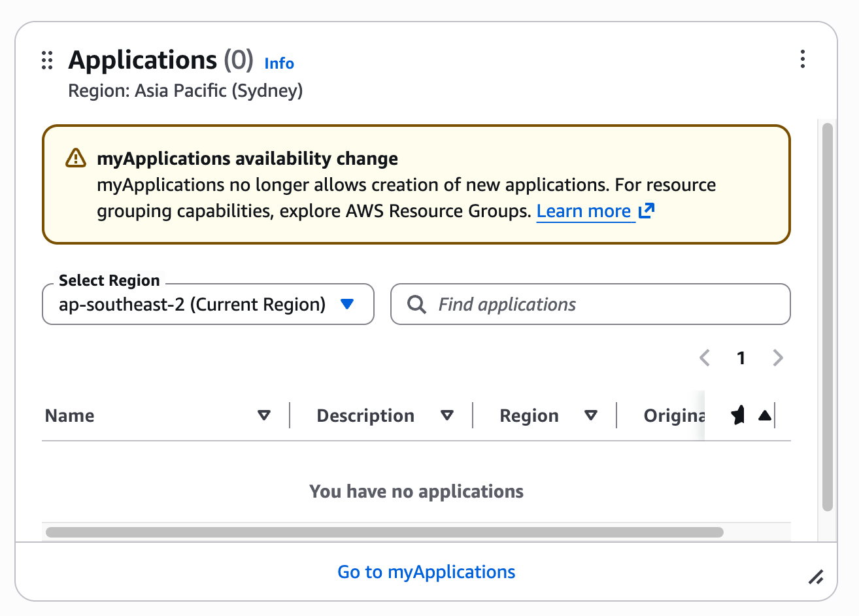This screenshot has height=616, width=859.
Task: Click the Find applications search field
Action: 590,304
